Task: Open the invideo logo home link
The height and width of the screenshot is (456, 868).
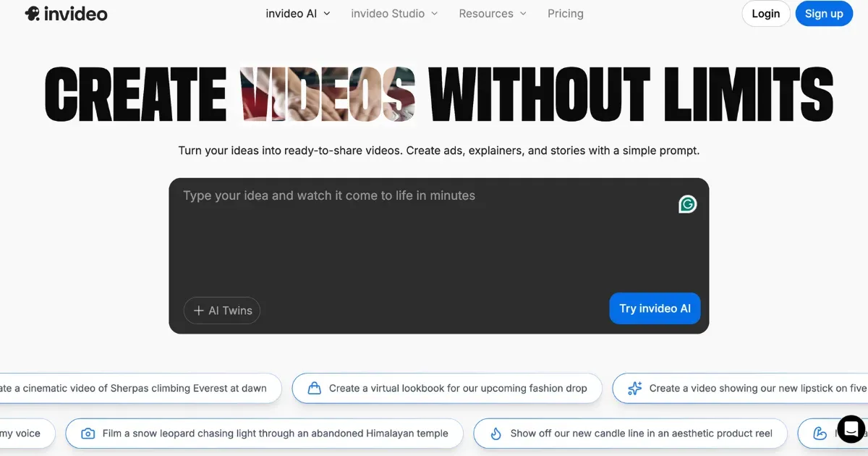Action: [66, 14]
